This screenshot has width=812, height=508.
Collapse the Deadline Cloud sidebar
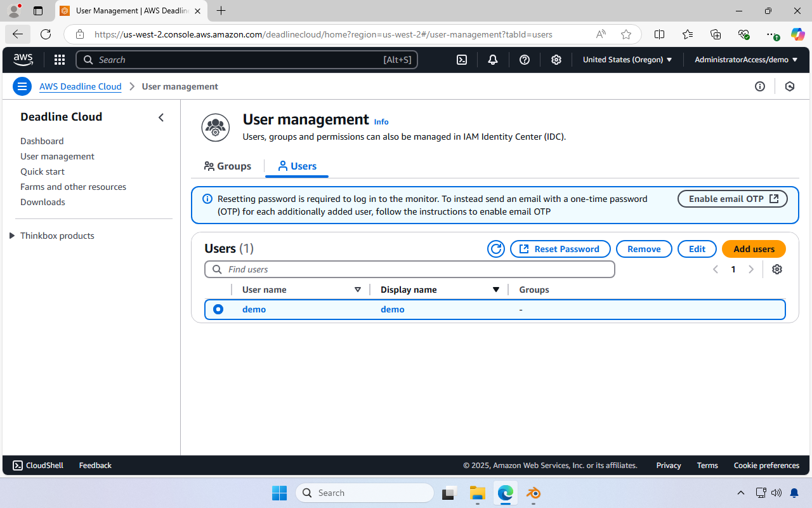tap(161, 117)
